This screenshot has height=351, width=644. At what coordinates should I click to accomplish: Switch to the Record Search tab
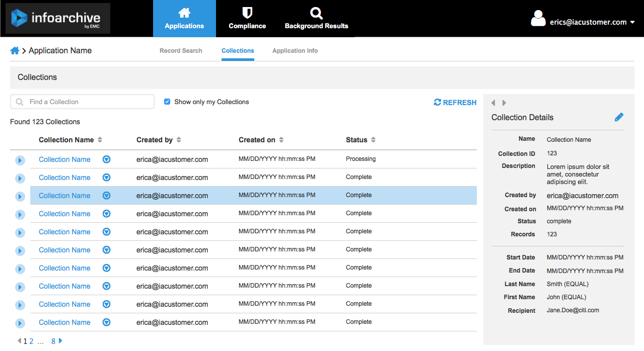(181, 51)
